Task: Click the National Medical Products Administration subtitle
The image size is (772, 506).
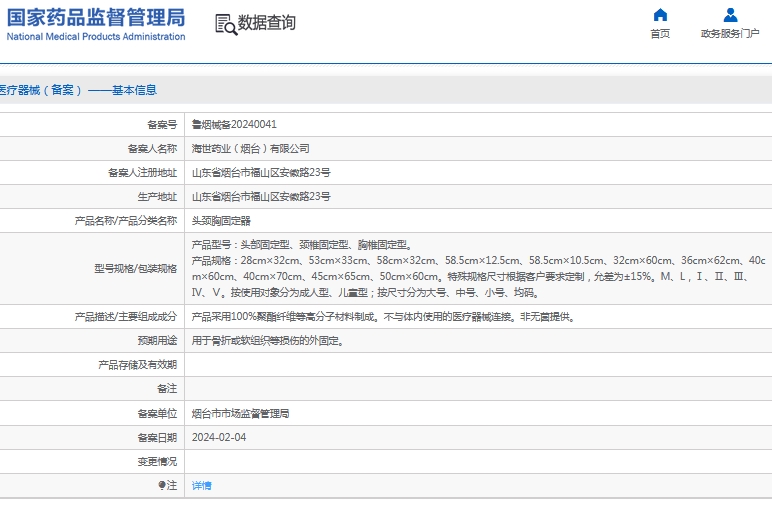Action: [x=96, y=37]
